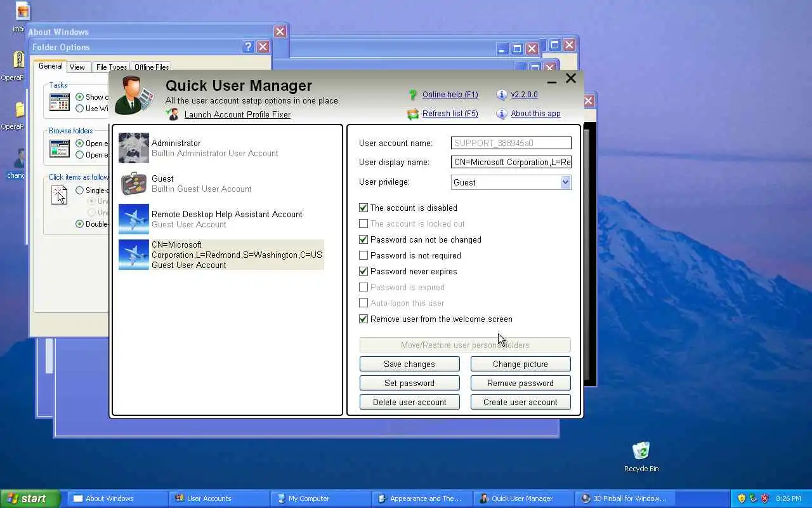The height and width of the screenshot is (508, 812).
Task: Click the Refresh list icon
Action: [x=413, y=114]
